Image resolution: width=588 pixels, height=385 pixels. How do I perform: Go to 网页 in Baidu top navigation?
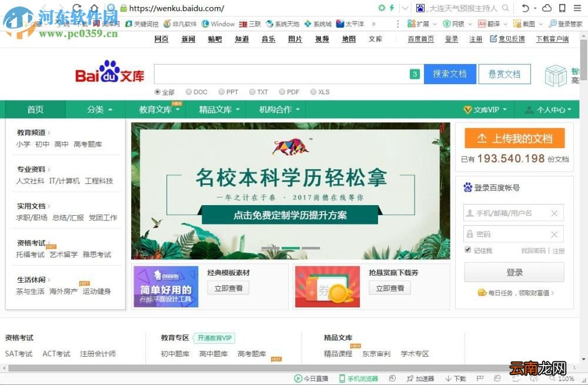point(161,39)
